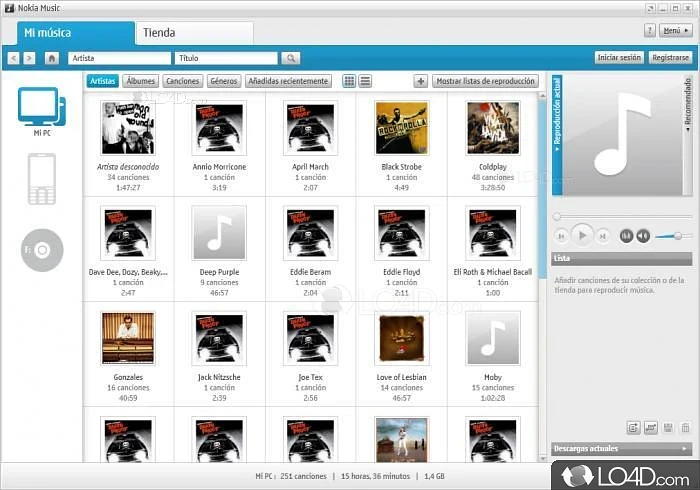The image size is (700, 490).
Task: Go back with the left arrow button
Action: tap(13, 58)
